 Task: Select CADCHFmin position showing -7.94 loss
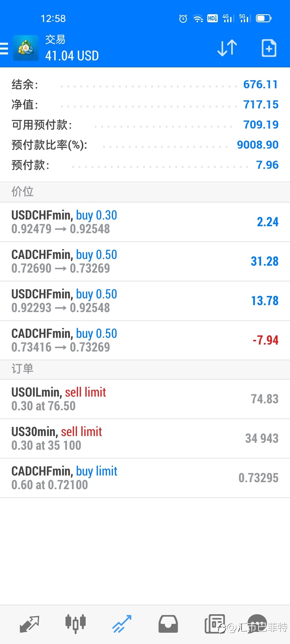click(x=145, y=341)
